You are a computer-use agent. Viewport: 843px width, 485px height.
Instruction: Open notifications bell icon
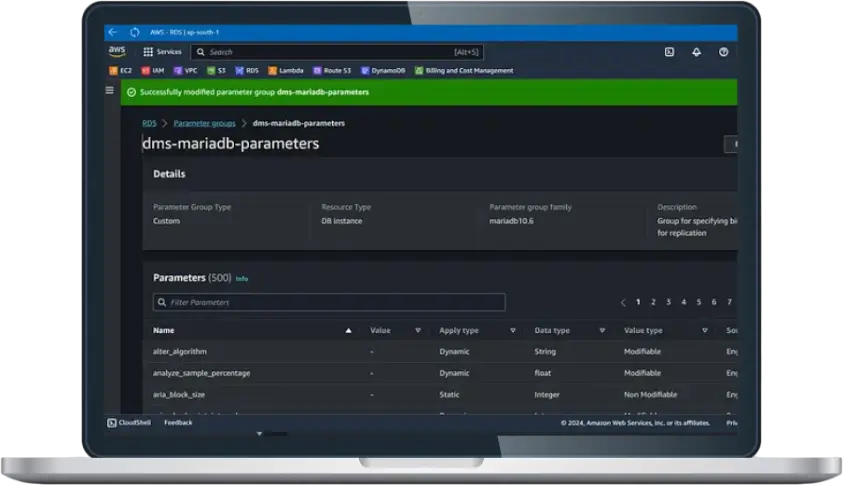point(696,52)
